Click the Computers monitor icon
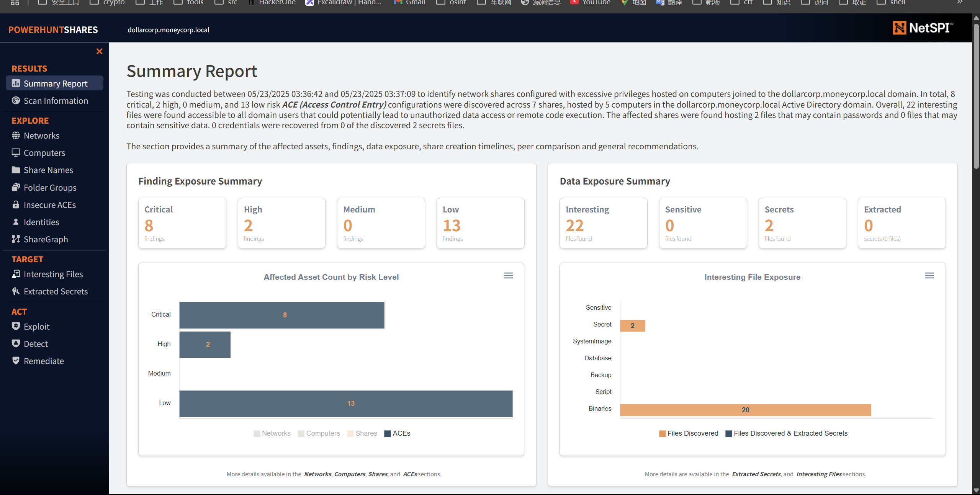980x495 pixels. click(16, 152)
